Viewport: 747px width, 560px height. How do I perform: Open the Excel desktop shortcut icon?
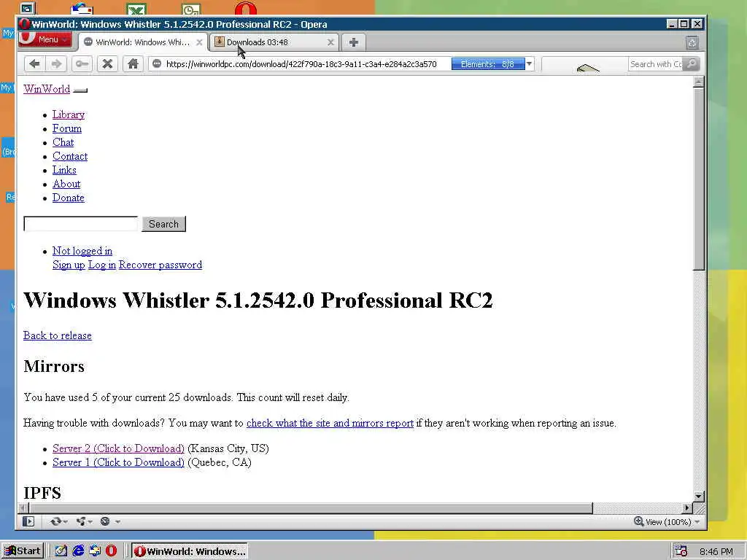136,9
